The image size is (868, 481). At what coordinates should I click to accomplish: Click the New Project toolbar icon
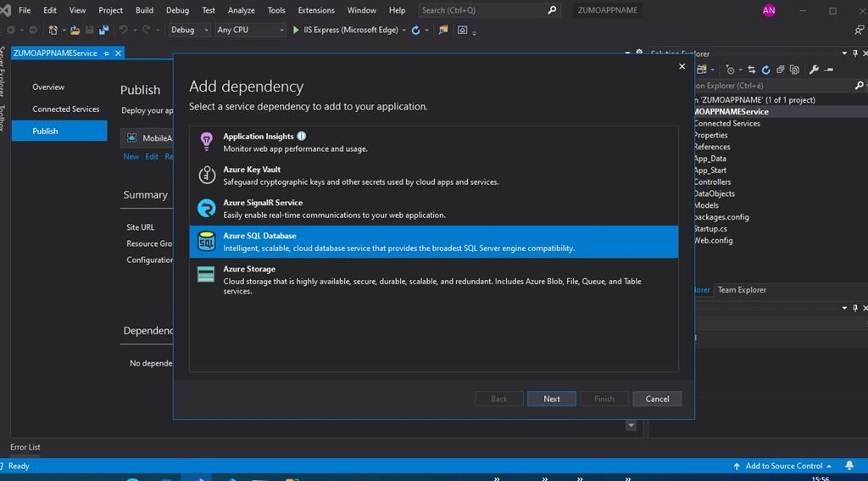(53, 30)
